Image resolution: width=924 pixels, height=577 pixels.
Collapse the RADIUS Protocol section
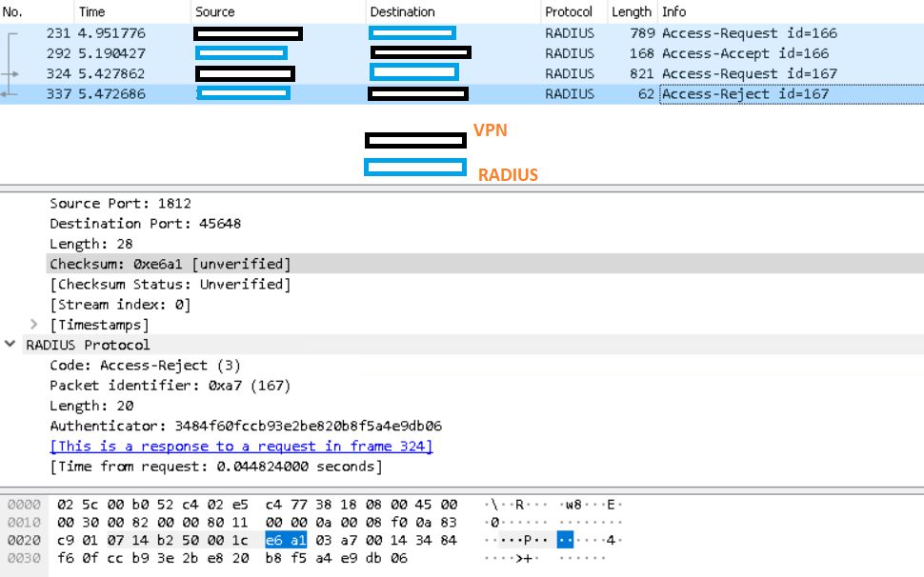pyautogui.click(x=10, y=345)
